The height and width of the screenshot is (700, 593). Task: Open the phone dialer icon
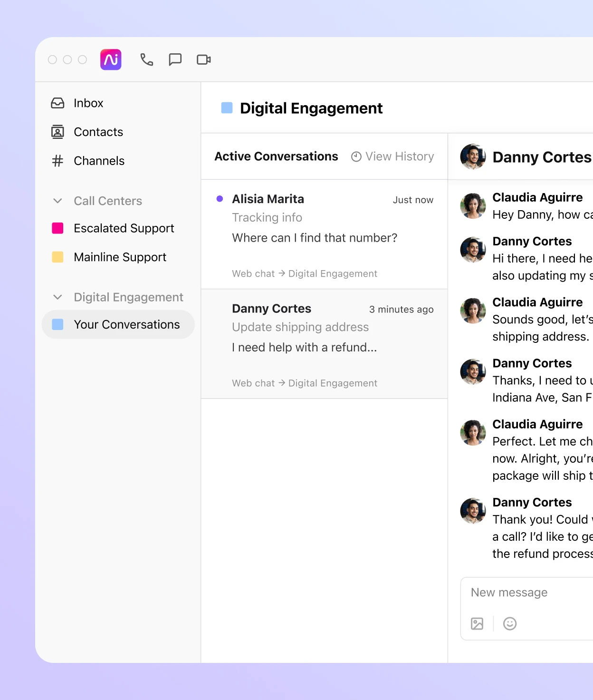146,59
